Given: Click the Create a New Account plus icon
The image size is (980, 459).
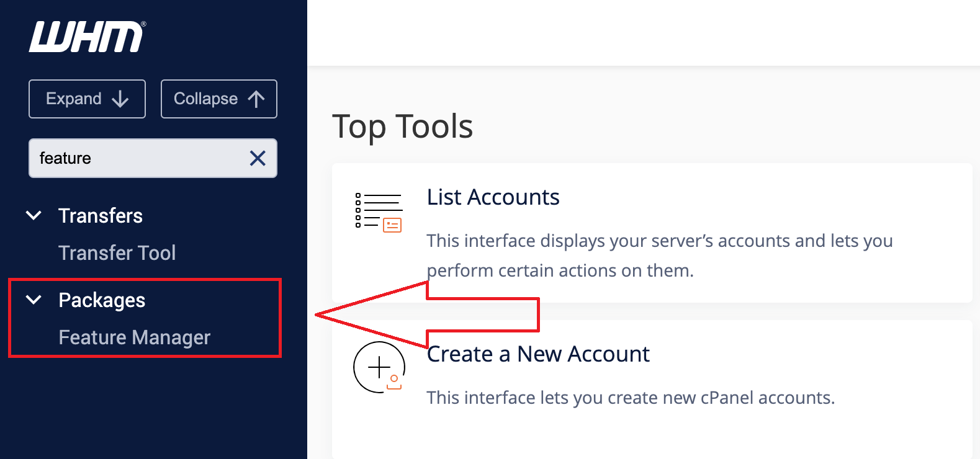Looking at the screenshot, I should [379, 367].
